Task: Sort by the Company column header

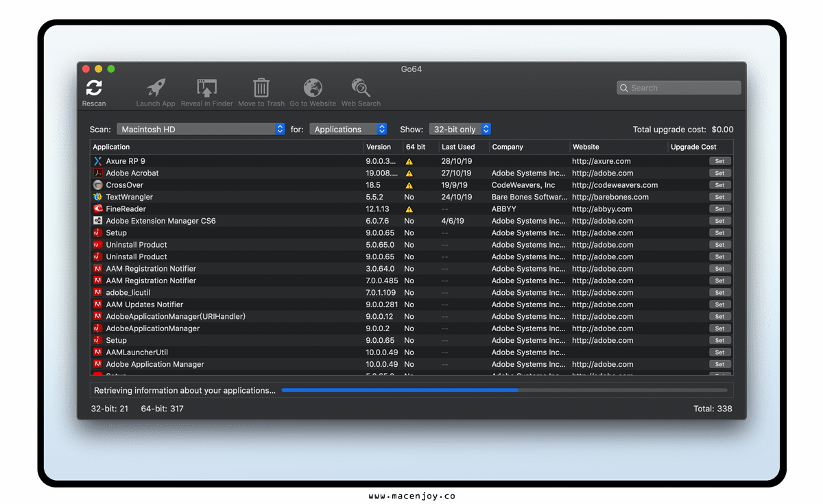Action: [x=529, y=147]
